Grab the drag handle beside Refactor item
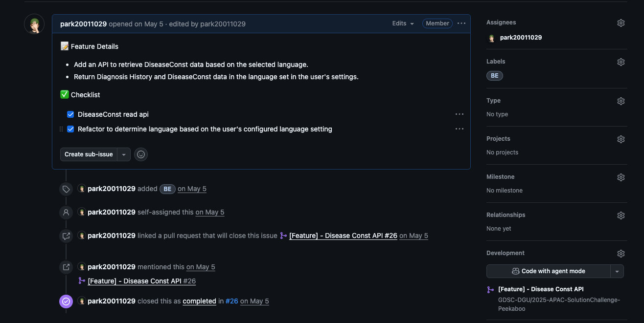This screenshot has width=644, height=323. 61,129
